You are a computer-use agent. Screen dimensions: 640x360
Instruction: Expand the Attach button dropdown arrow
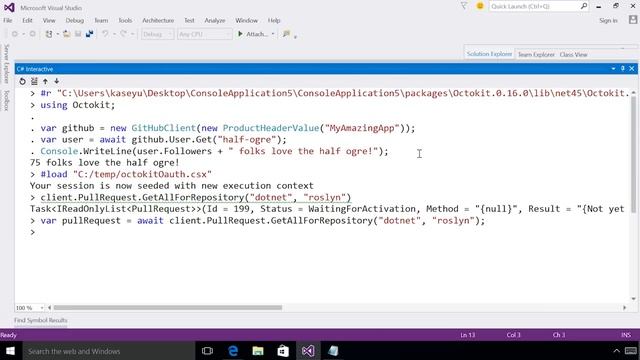click(273, 34)
